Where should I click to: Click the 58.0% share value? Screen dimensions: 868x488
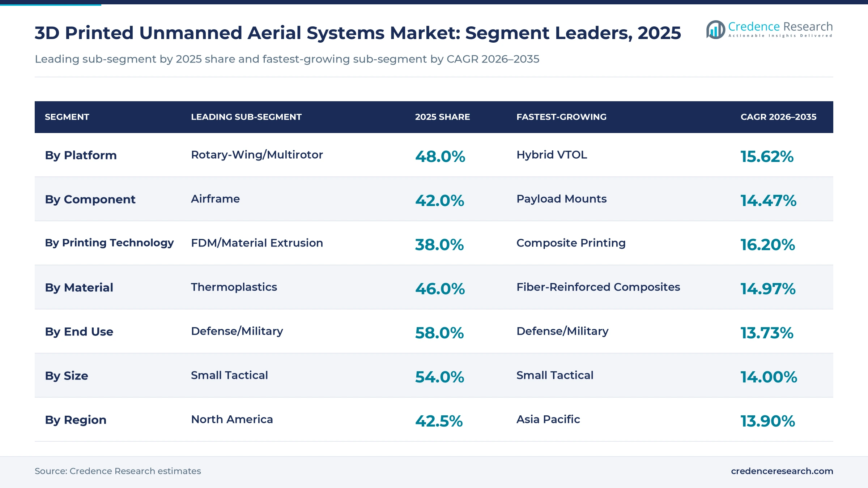(x=439, y=333)
